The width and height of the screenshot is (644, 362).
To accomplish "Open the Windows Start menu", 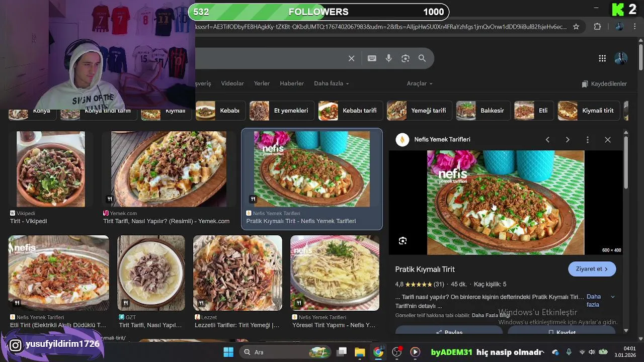I will 228,352.
